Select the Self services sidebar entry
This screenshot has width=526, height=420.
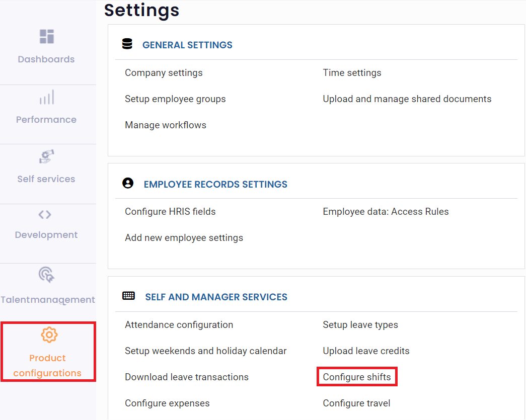pyautogui.click(x=46, y=178)
